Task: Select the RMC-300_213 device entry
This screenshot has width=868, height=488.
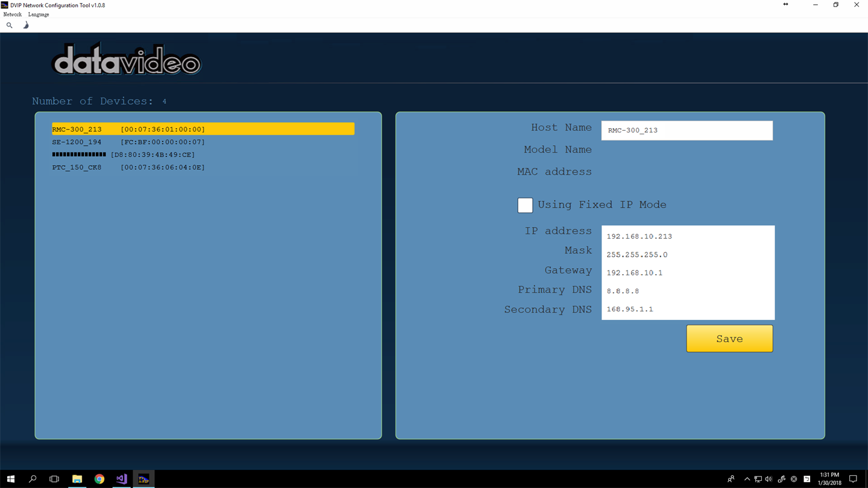Action: (x=203, y=129)
